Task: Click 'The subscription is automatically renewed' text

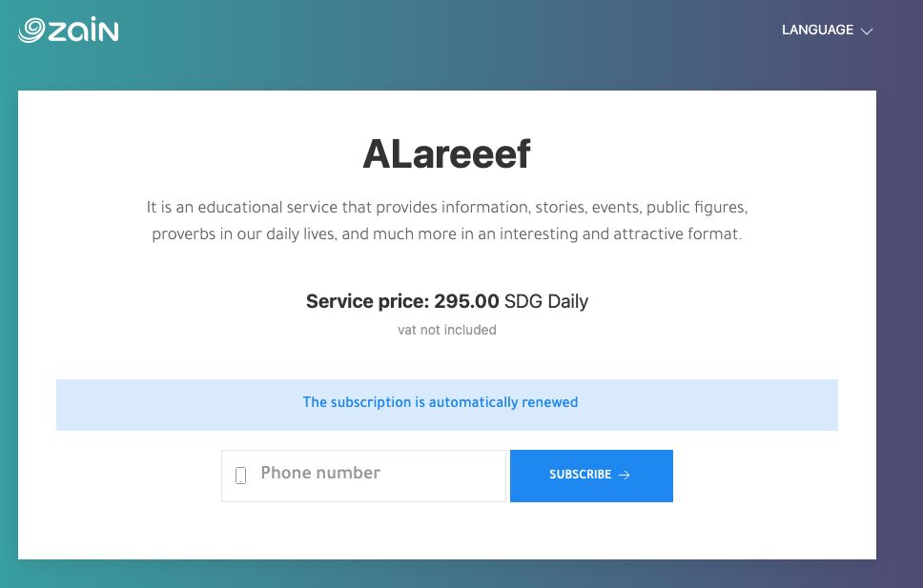Action: click(441, 402)
